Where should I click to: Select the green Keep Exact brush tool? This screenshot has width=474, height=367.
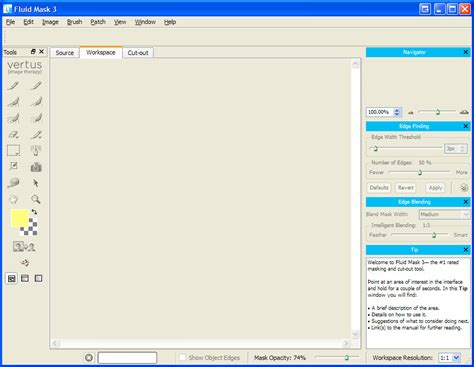pyautogui.click(x=13, y=86)
